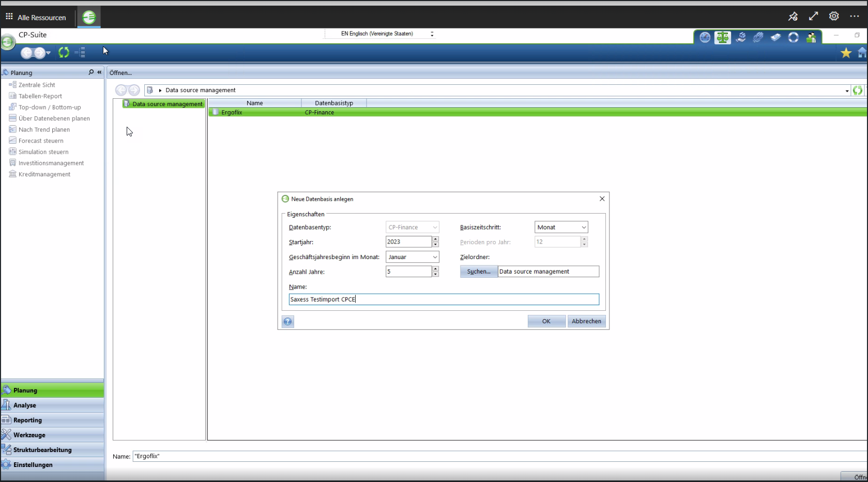Collapse the Planung side panel
868x482 pixels.
pos(99,72)
